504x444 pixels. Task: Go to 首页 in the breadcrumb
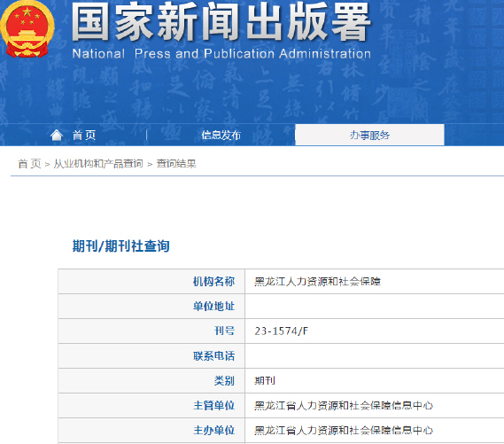29,164
